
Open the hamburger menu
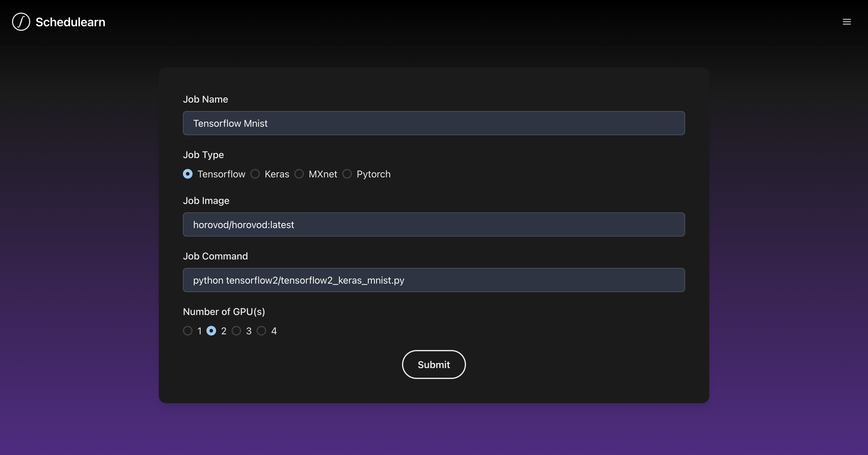[847, 22]
